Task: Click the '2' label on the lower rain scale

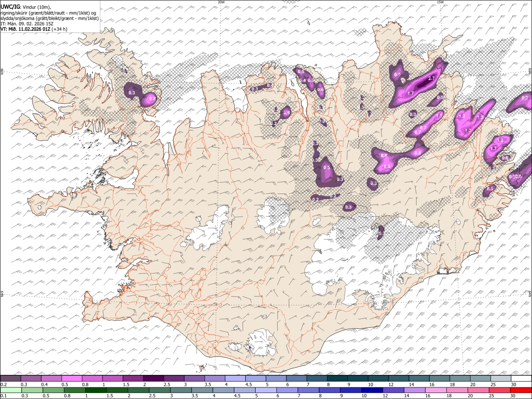Action: pos(129,396)
